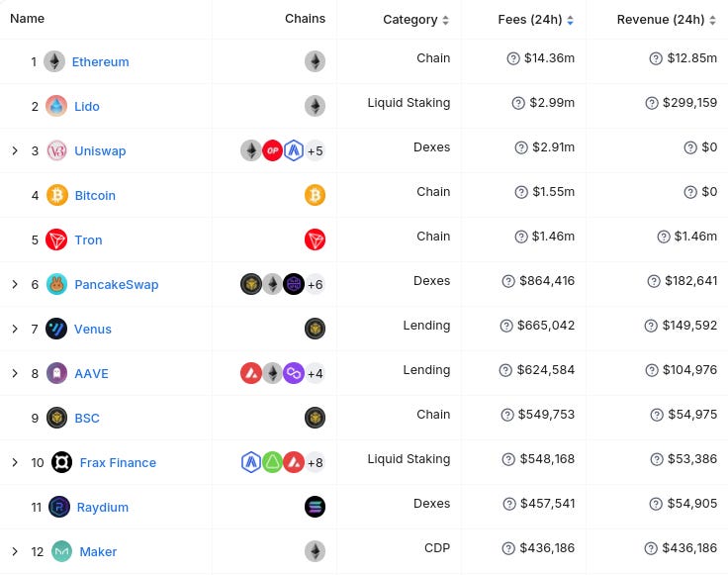
Task: Open the AAVE protocol link
Action: (91, 374)
